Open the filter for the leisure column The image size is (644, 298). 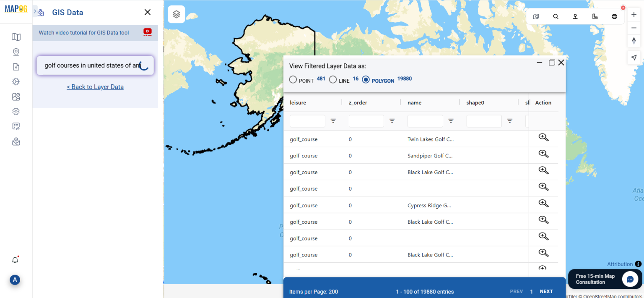click(333, 121)
